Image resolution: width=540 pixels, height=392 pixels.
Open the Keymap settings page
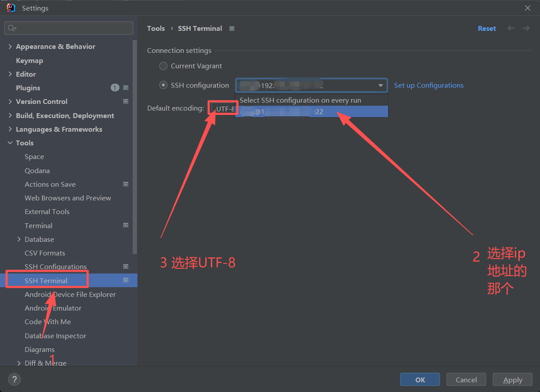(x=30, y=60)
